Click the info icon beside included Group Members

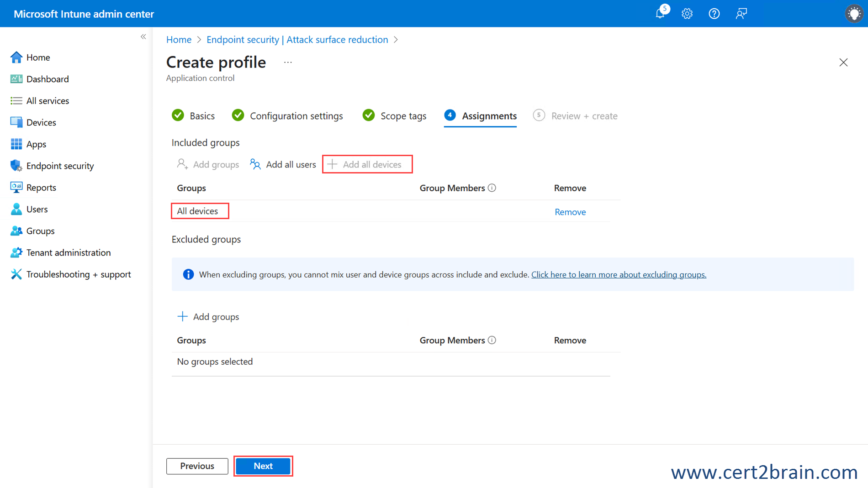pyautogui.click(x=492, y=188)
